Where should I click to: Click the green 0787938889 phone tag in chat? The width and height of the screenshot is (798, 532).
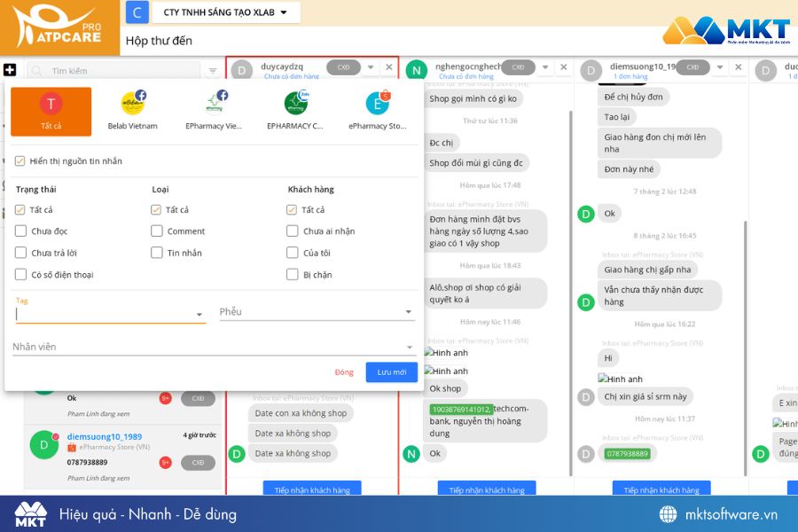pos(627,454)
